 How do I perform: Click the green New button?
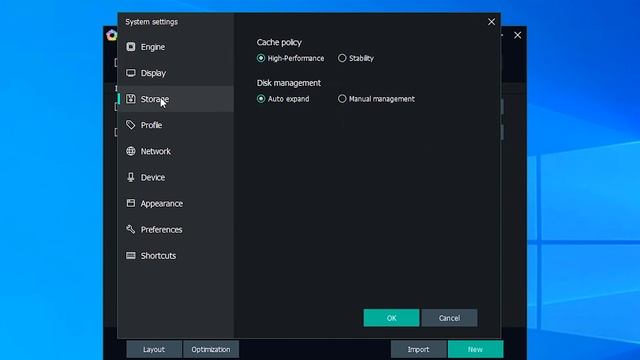[x=475, y=349]
